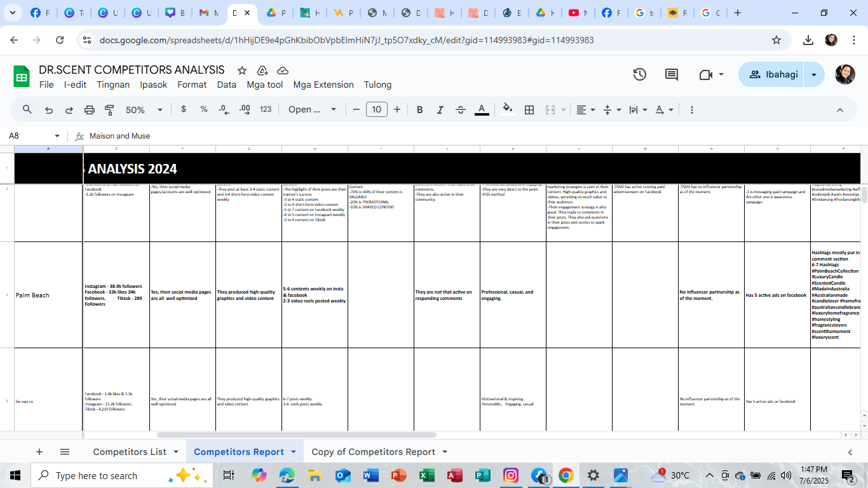Toggle strikethrough formatting
Screen dimensions: 868x488
click(x=461, y=109)
